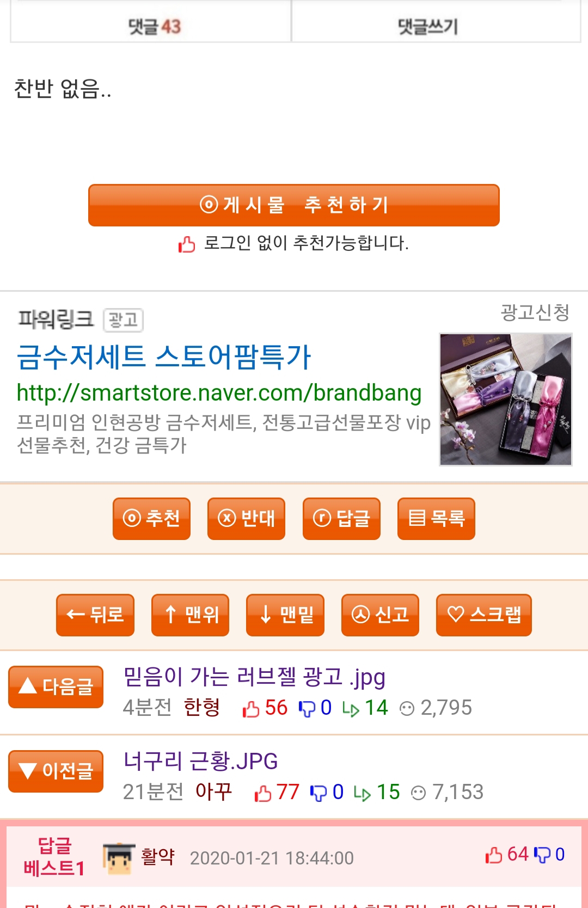This screenshot has width=588, height=908.
Task: Save post with 스크랩 heart button
Action: tap(484, 615)
